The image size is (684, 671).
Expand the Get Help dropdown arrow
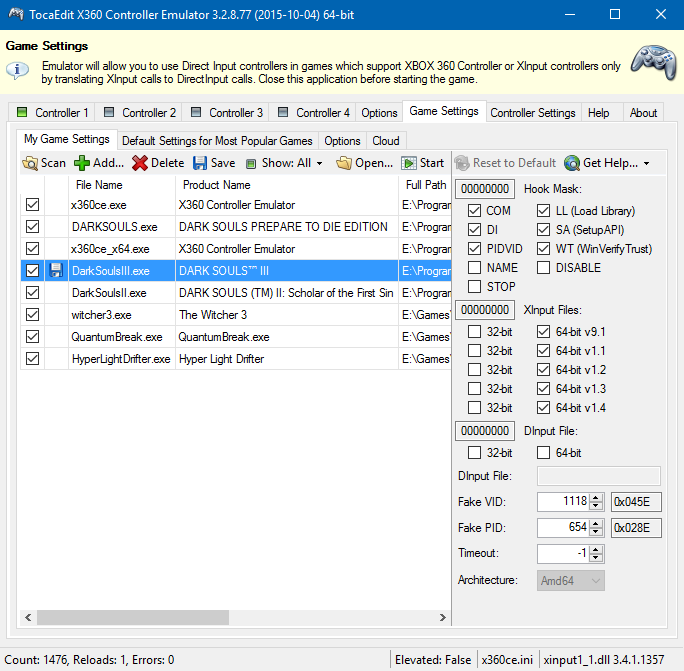(646, 164)
